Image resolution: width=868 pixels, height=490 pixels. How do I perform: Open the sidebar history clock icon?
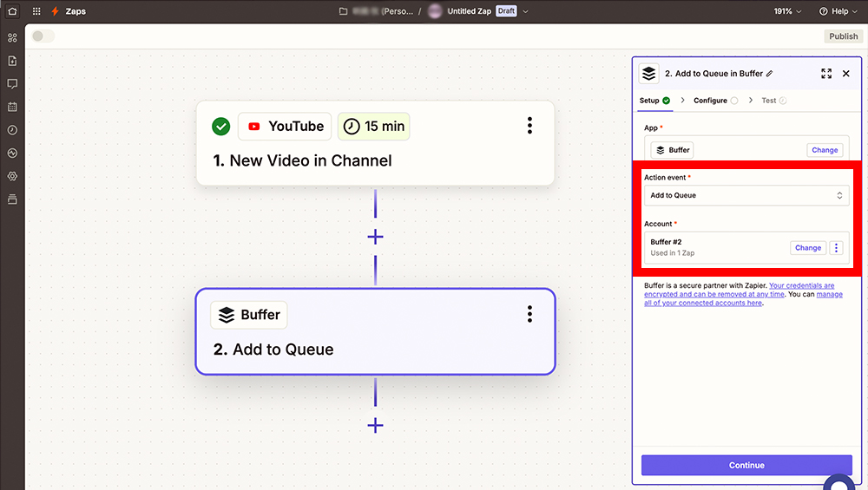12,130
